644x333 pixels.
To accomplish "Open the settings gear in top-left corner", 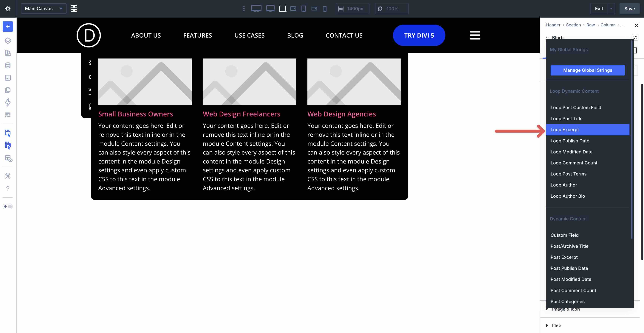I will point(8,8).
